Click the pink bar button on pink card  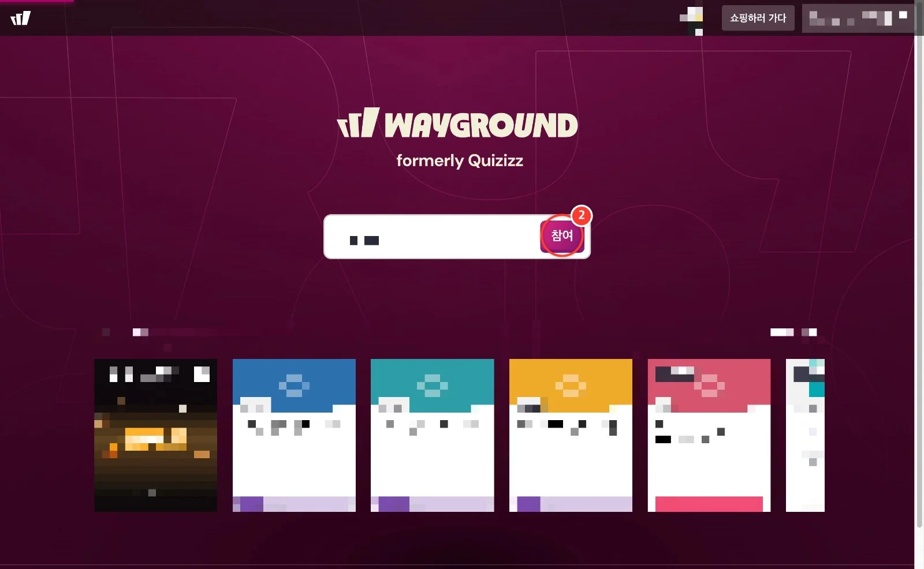pyautogui.click(x=709, y=504)
